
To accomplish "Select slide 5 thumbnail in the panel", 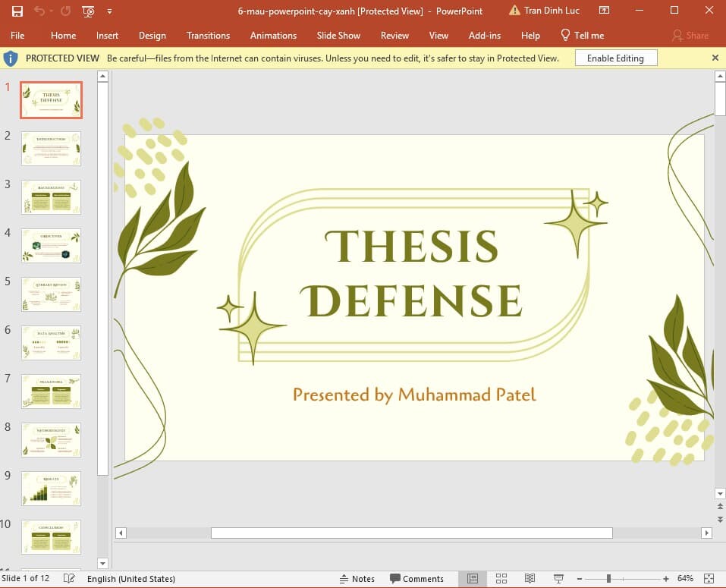I will tap(51, 294).
